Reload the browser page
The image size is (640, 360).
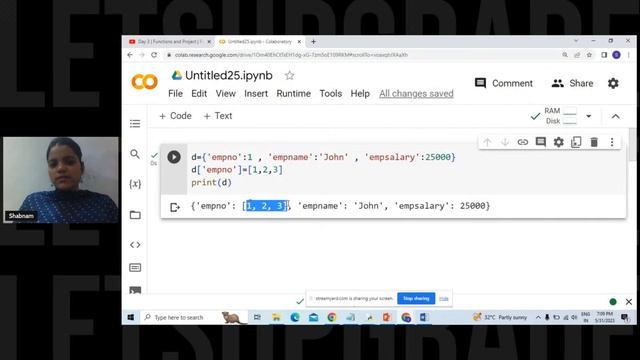pos(154,55)
